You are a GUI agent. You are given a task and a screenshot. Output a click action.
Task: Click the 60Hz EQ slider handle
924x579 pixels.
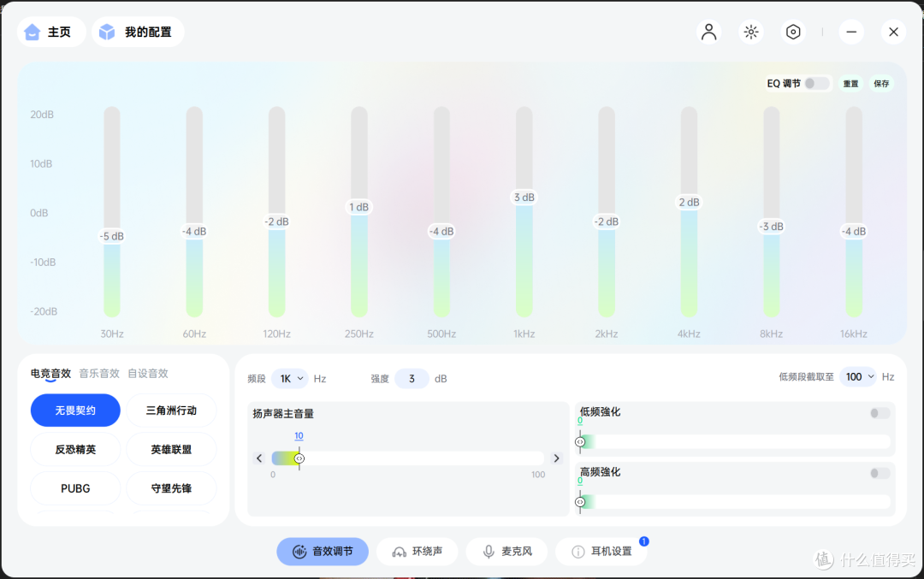pyautogui.click(x=194, y=232)
